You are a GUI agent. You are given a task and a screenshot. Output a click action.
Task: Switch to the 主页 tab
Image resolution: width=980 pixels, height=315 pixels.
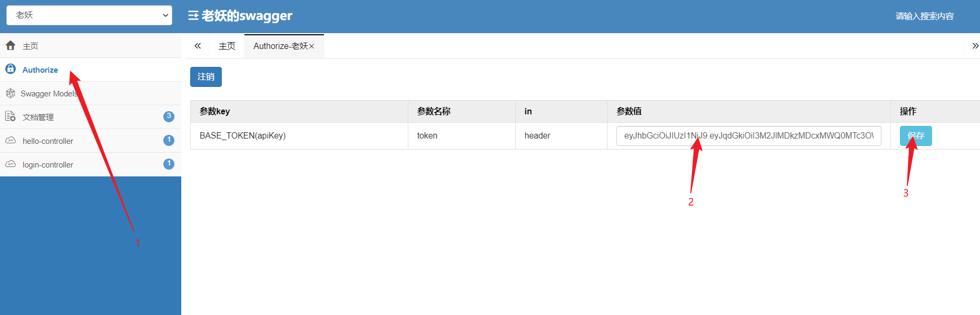227,46
